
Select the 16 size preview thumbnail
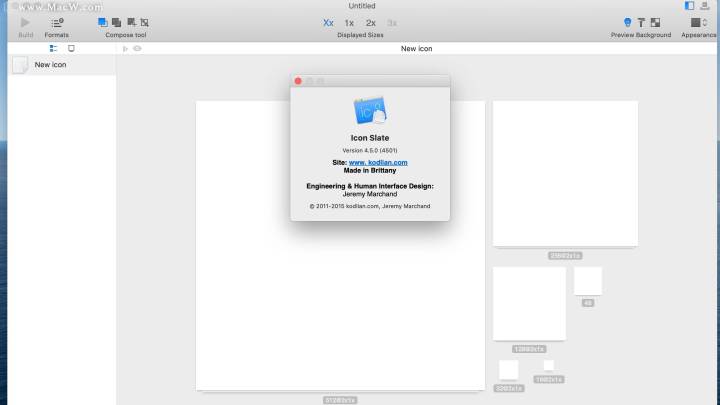tap(549, 366)
